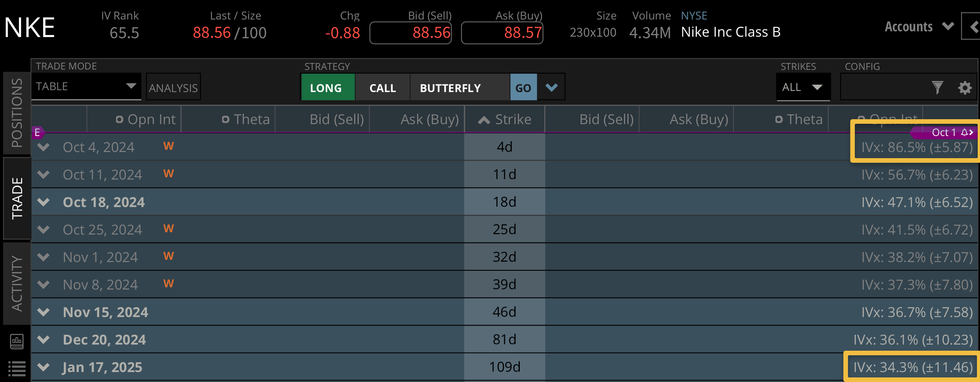Toggle the left Opn Int column selector
This screenshot has width=980, height=382.
(119, 120)
